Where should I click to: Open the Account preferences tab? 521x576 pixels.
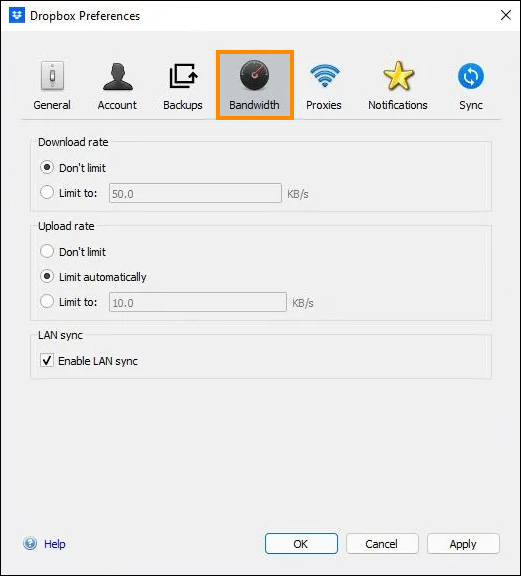click(x=117, y=86)
